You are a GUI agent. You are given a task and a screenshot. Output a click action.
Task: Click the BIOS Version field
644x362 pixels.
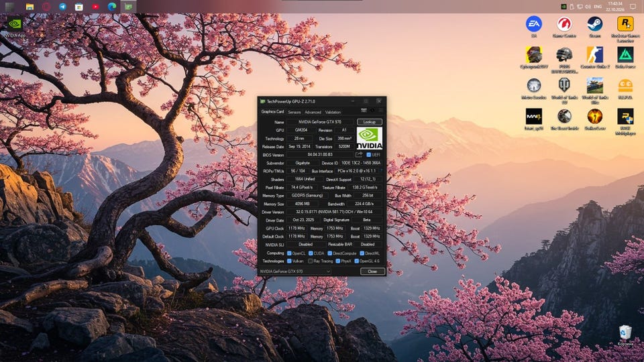[x=320, y=155]
